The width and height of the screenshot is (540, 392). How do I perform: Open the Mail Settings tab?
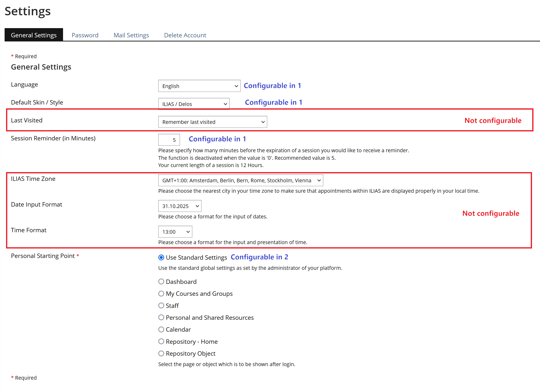click(131, 35)
